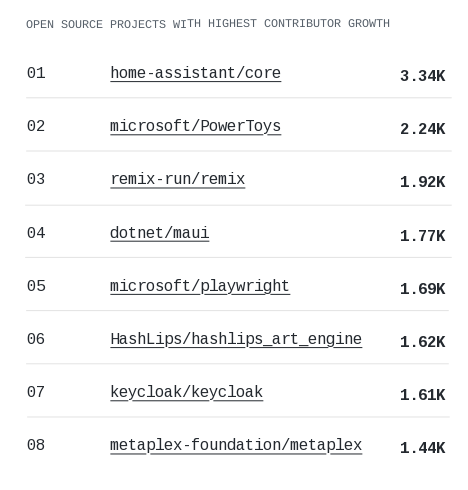Click the 2.24K contributor count
The image size is (468, 490).
click(x=423, y=129)
